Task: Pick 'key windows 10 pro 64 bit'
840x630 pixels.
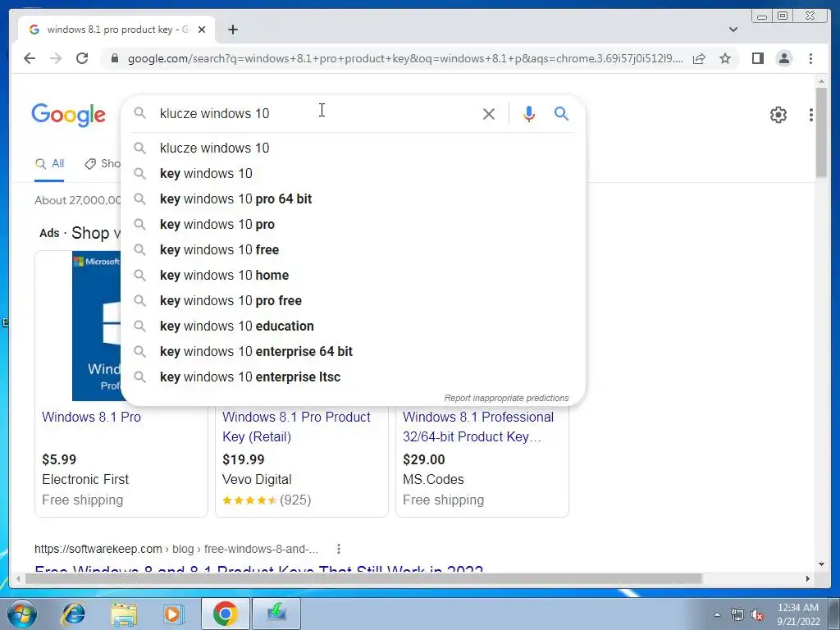Action: click(x=354, y=199)
